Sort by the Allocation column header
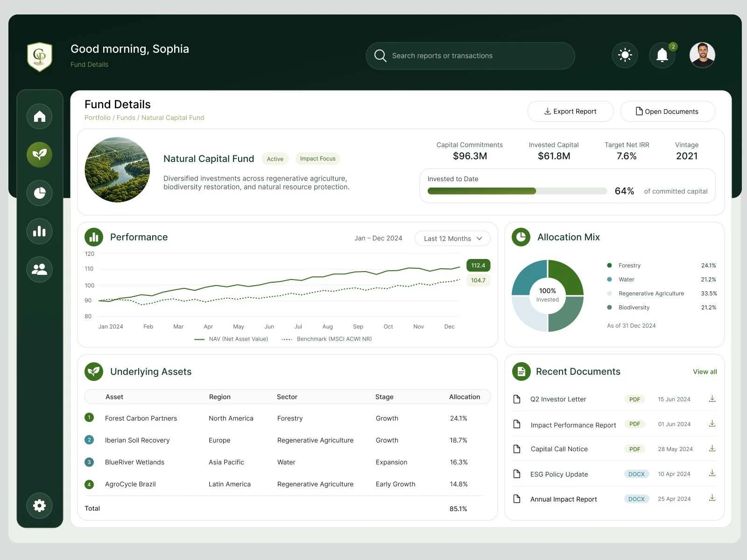This screenshot has width=747, height=560. (x=465, y=397)
